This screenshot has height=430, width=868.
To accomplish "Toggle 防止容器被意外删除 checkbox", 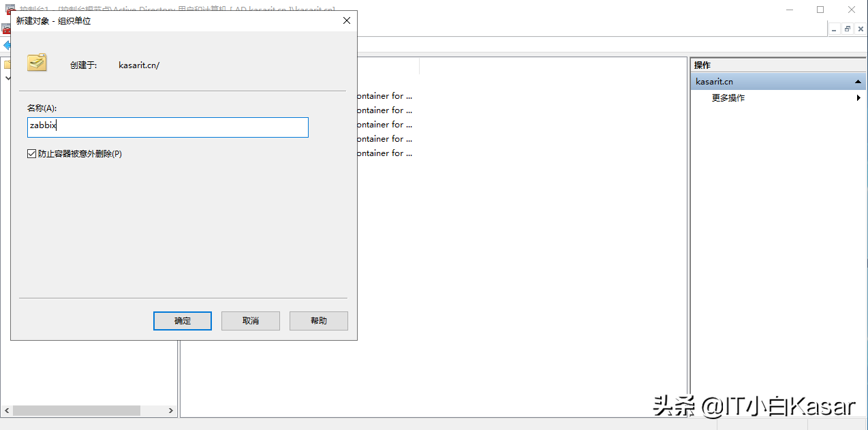I will (31, 154).
